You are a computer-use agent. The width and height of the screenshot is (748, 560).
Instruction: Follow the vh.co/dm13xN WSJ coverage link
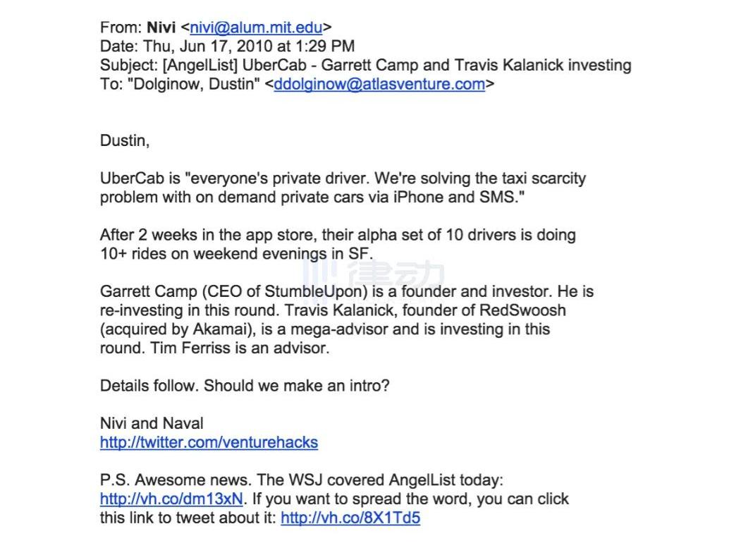[171, 499]
